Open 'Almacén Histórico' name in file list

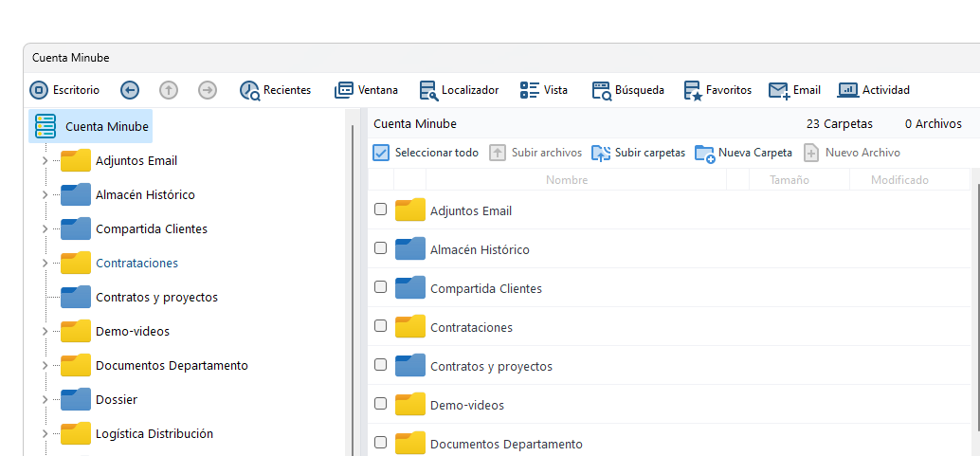[480, 249]
